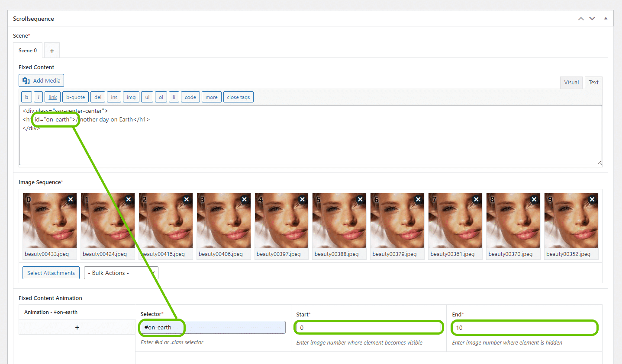
Task: Click the Select Attachments button
Action: [51, 273]
